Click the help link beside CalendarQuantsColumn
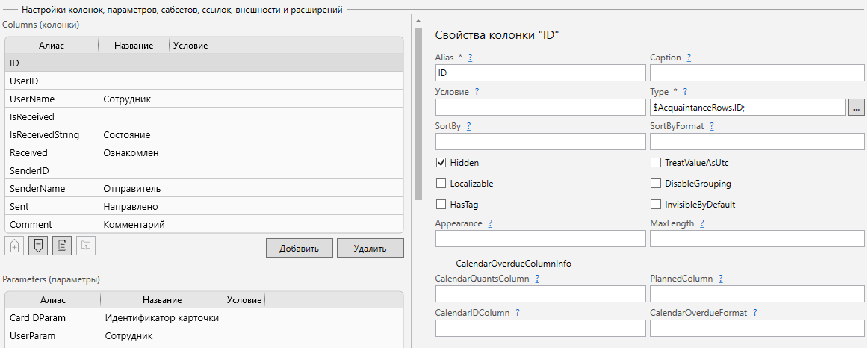Screen dimensions: 868x348 click(x=537, y=279)
